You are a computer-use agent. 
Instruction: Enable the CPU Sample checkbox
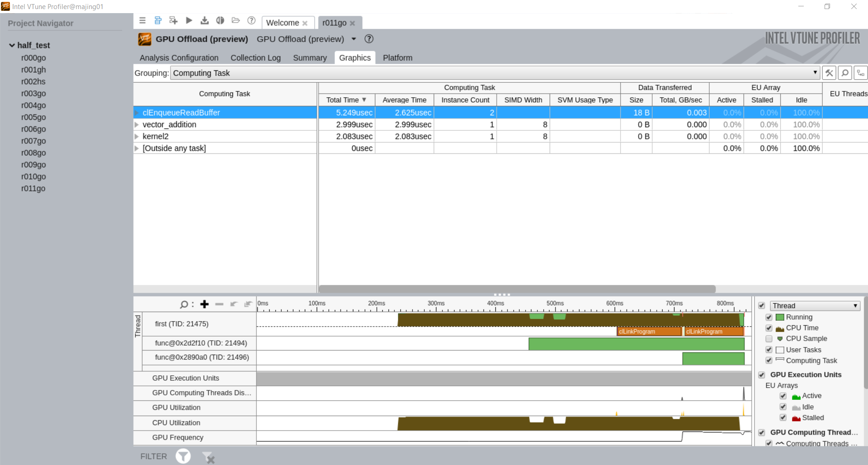[769, 339]
